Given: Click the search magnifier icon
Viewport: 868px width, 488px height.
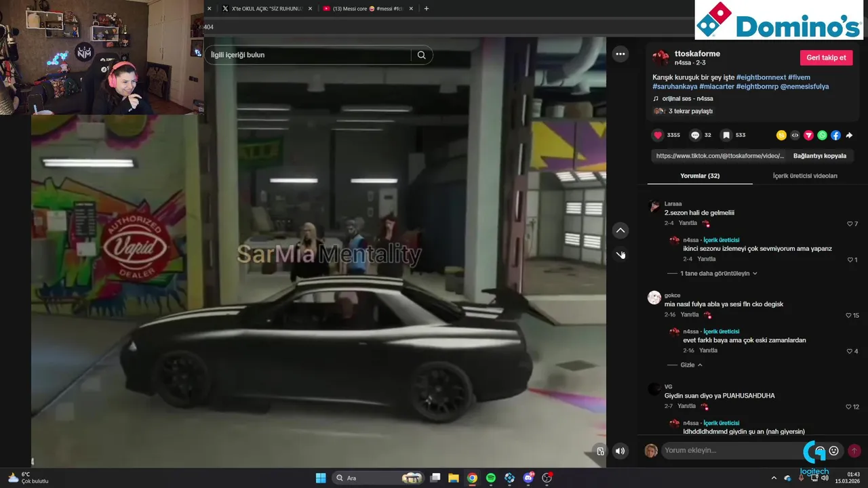Looking at the screenshot, I should 421,55.
